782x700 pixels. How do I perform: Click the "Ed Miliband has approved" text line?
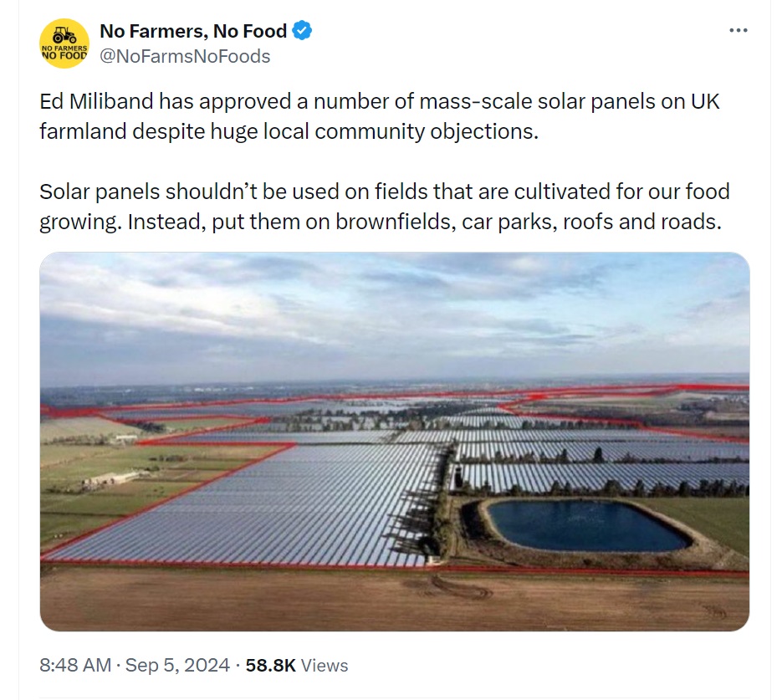[379, 101]
